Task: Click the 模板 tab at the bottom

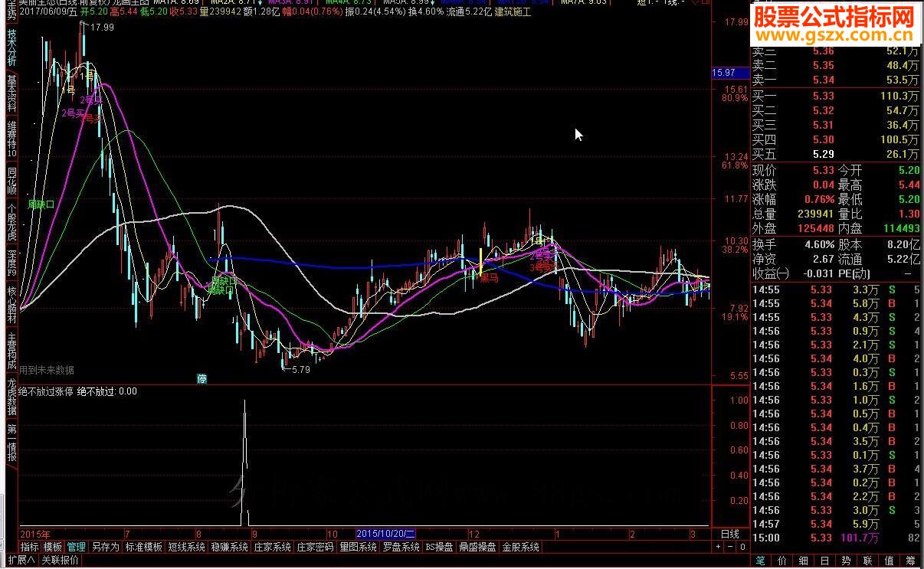Action: (53, 547)
